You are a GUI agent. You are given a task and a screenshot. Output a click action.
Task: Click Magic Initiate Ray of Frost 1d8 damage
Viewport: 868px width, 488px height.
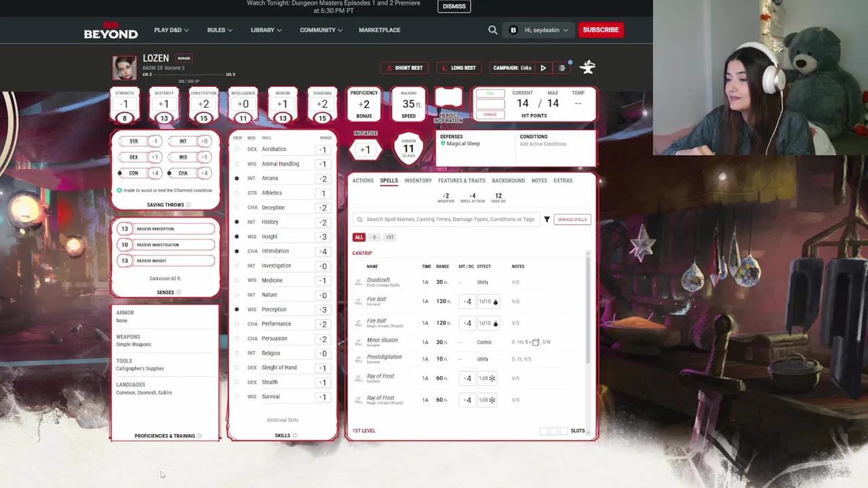(x=488, y=400)
